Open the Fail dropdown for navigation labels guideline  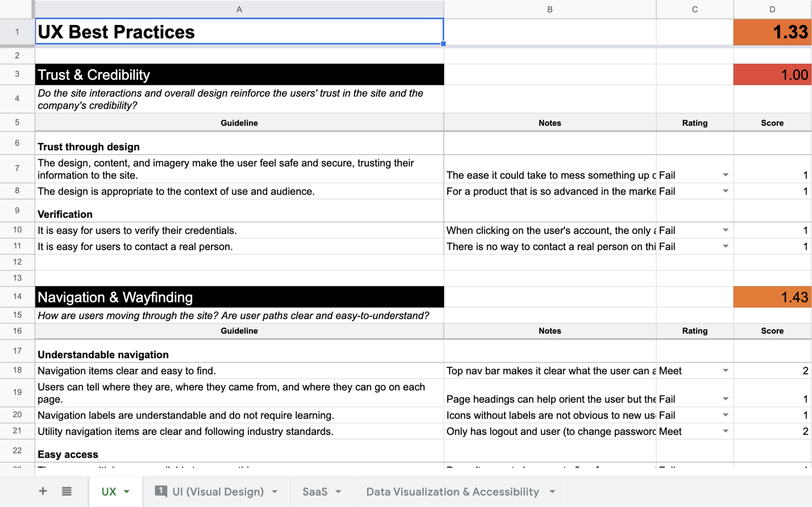pos(726,415)
